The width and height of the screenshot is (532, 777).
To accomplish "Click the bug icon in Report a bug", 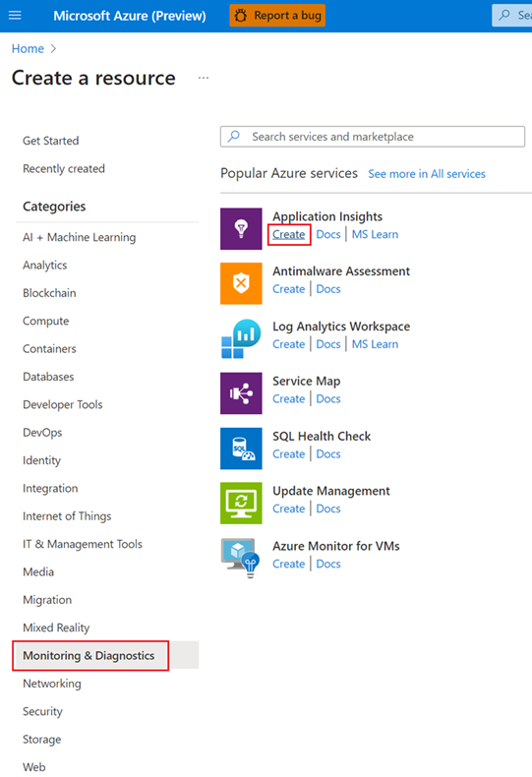I will pos(241,16).
